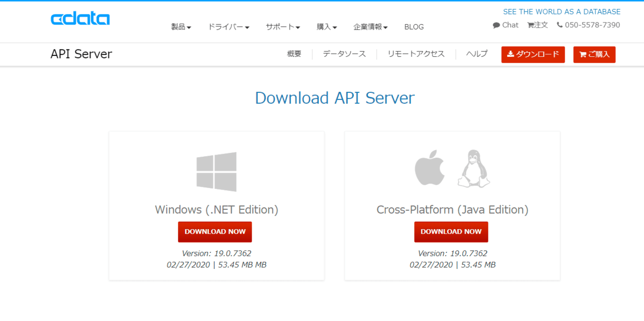
Task: Open the データソース tab
Action: pyautogui.click(x=344, y=54)
